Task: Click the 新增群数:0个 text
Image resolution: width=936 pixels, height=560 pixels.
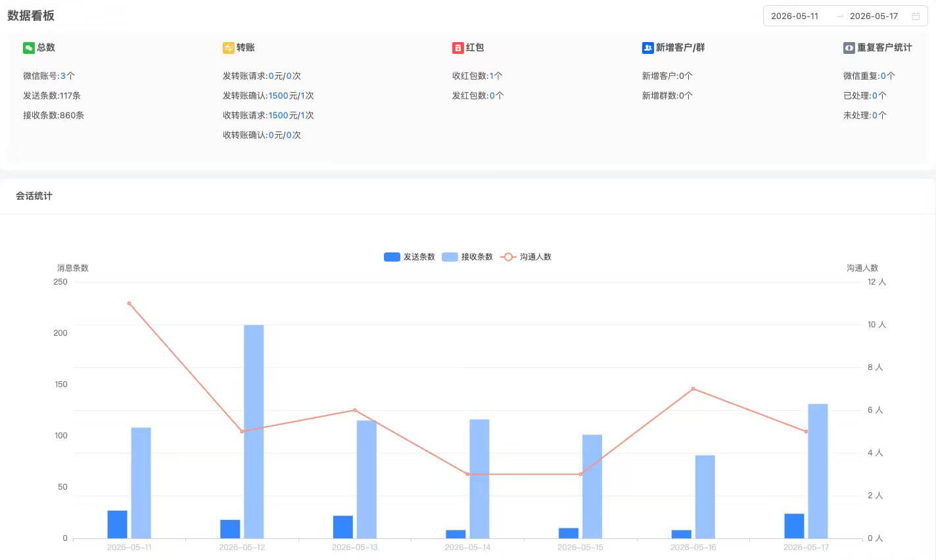Action: point(667,96)
